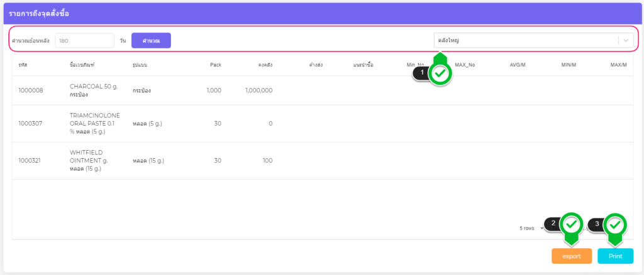Sort by the Pack column header
This screenshot has height=275, width=644.
pos(215,65)
